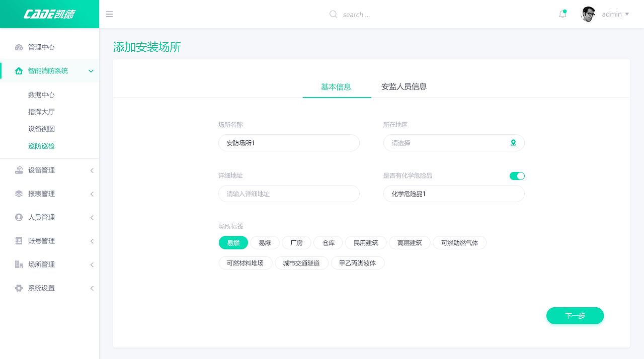644x359 pixels.
Task: Expand the 账号管理 chevron
Action: (x=92, y=241)
